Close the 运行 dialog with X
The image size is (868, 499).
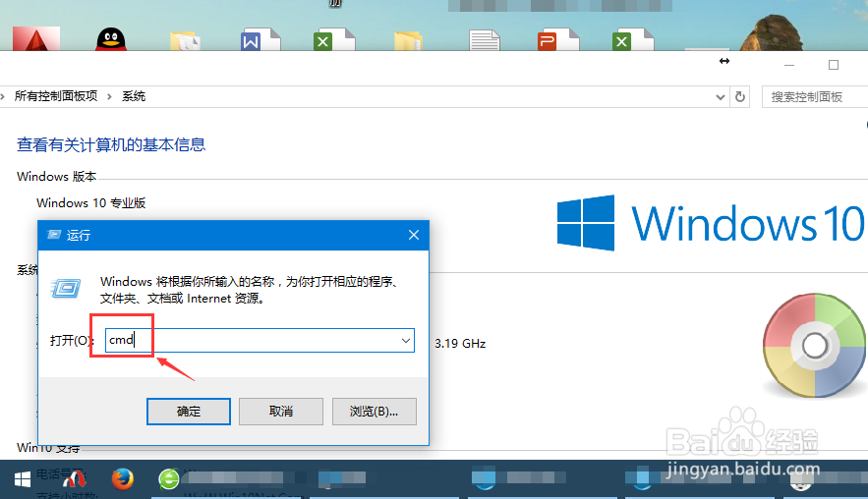tap(414, 235)
